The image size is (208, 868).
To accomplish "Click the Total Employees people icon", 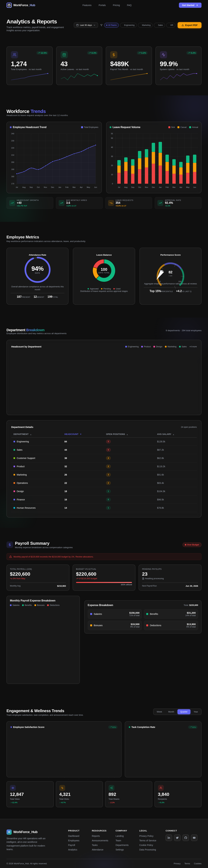I will [x=14, y=55].
